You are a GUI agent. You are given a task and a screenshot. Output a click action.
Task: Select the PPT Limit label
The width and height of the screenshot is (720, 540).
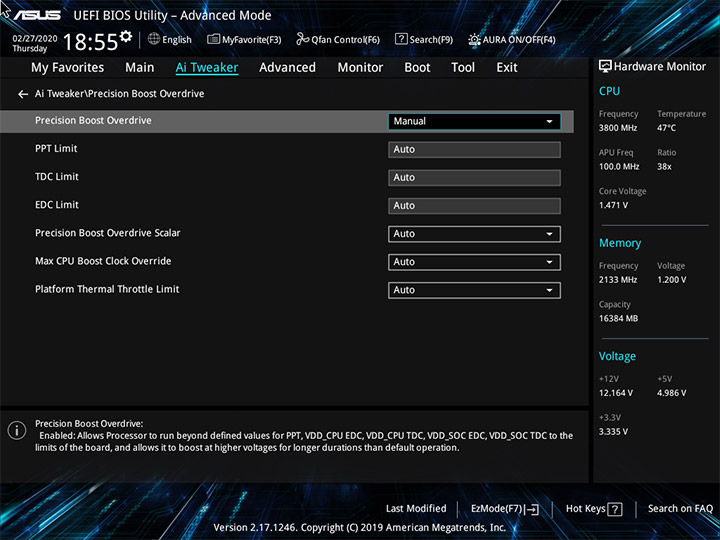point(56,149)
